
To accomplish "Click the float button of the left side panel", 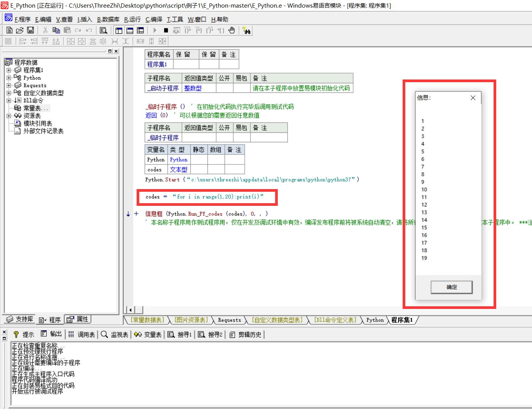I will click(110, 51).
